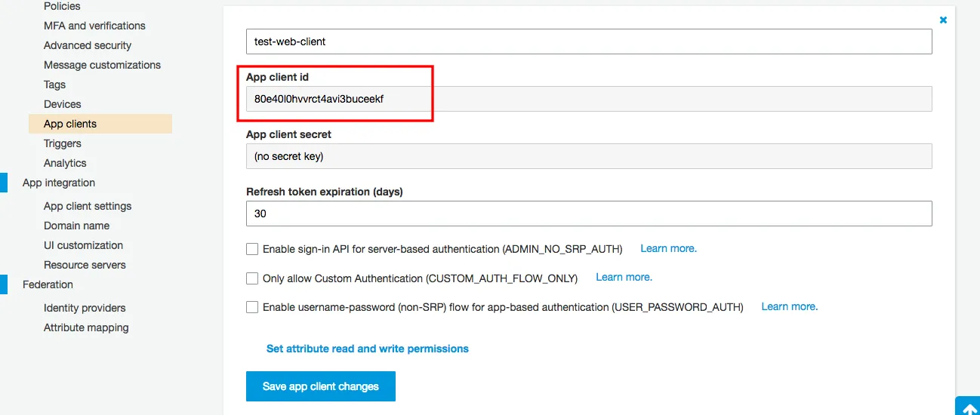The image size is (980, 415).
Task: Click Save app client changes button
Action: tap(321, 386)
